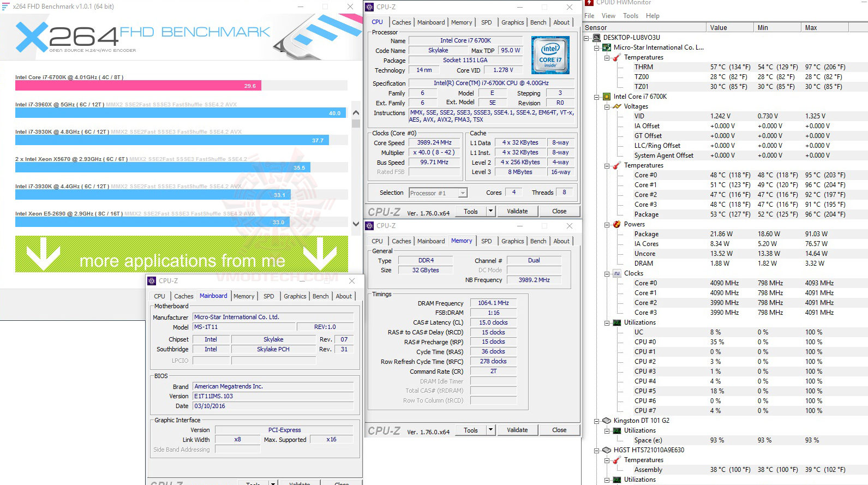Click the thermometer icon beside motherboard Temperatures
This screenshot has width=868, height=485.
point(617,57)
